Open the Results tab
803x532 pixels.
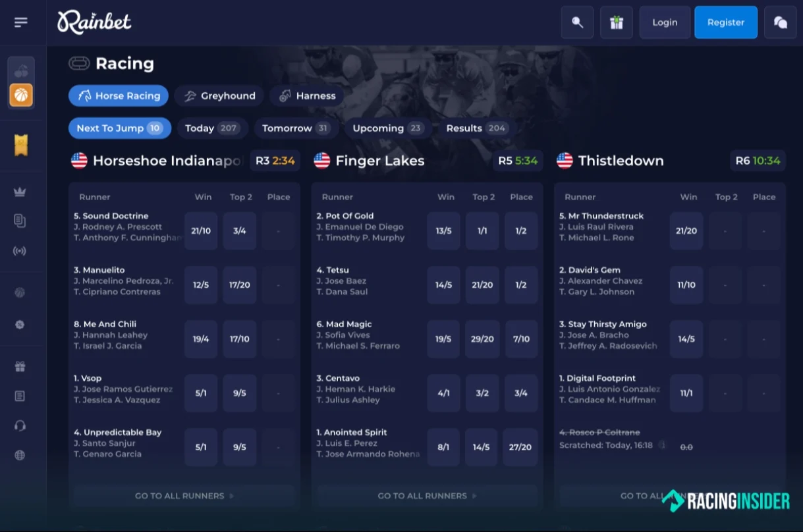point(476,128)
